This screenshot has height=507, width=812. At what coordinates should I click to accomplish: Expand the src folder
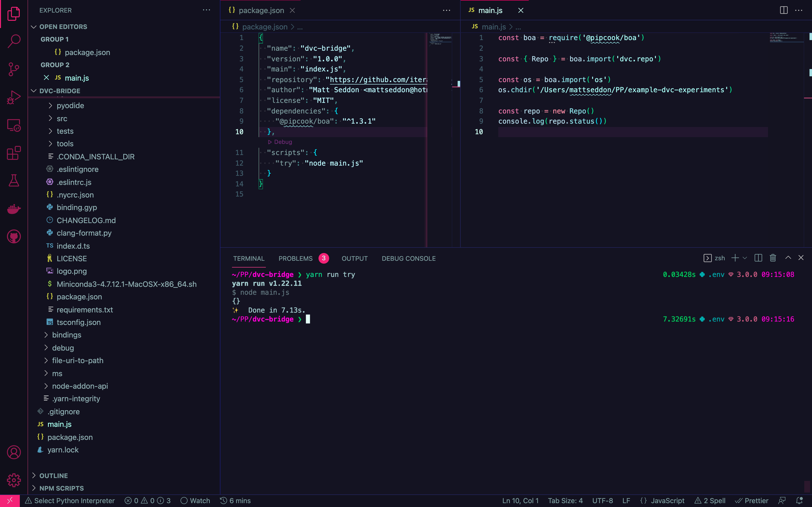click(62, 118)
